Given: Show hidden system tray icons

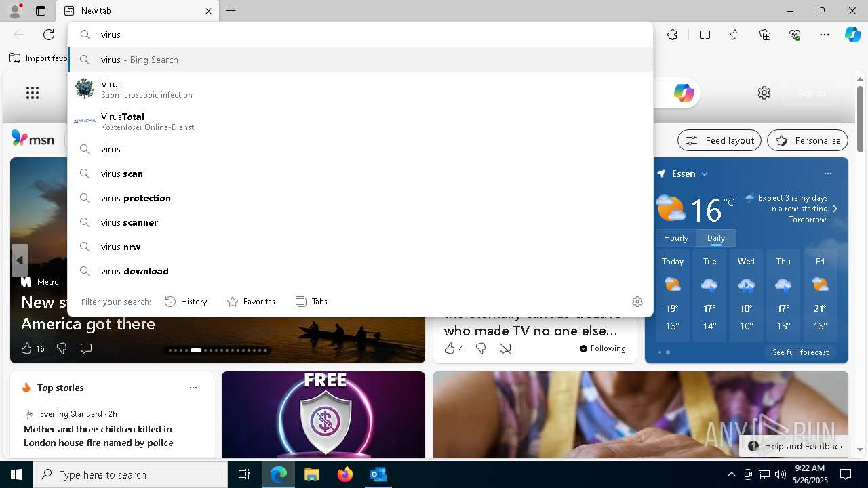Looking at the screenshot, I should click(x=731, y=474).
